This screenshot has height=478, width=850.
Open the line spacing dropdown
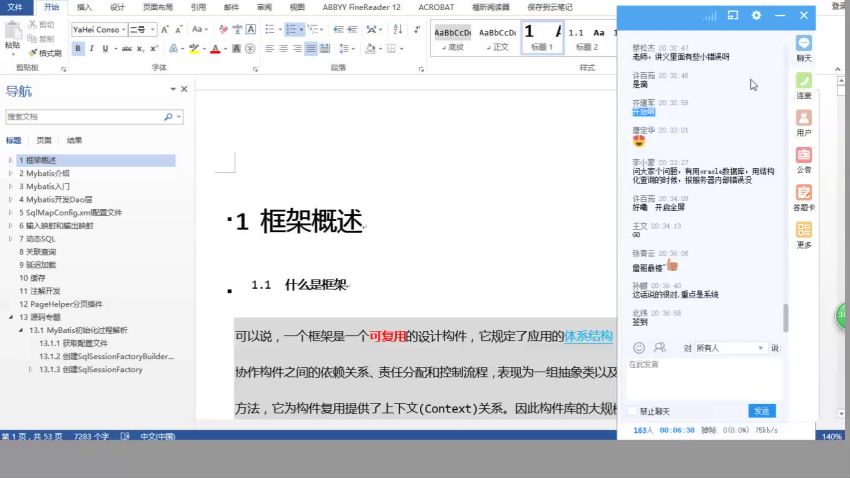tap(345, 49)
